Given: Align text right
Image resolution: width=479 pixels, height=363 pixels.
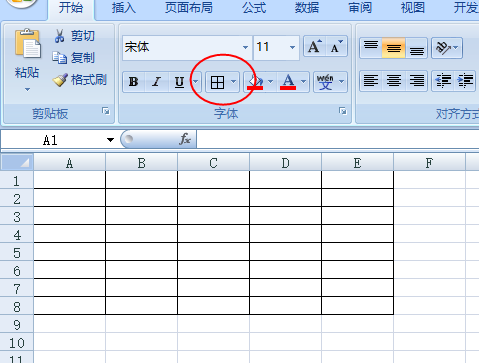Looking at the screenshot, I should pyautogui.click(x=416, y=81).
